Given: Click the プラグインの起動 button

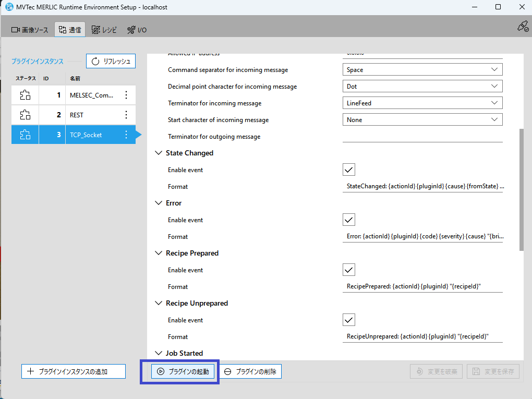Looking at the screenshot, I should pyautogui.click(x=183, y=371).
